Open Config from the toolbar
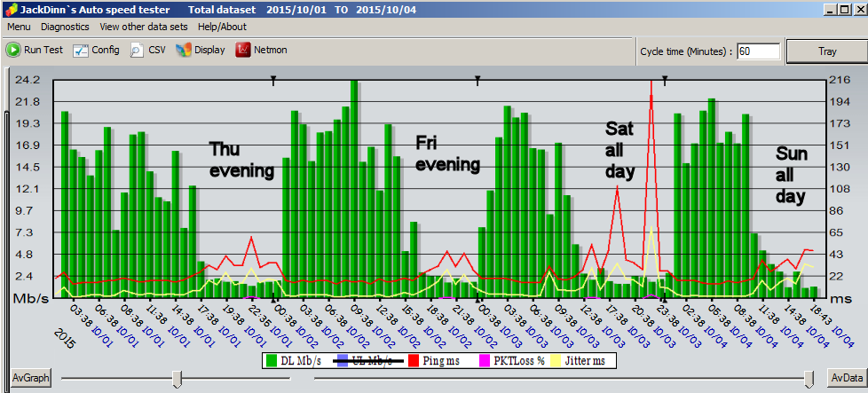The image size is (868, 393). coord(81,51)
